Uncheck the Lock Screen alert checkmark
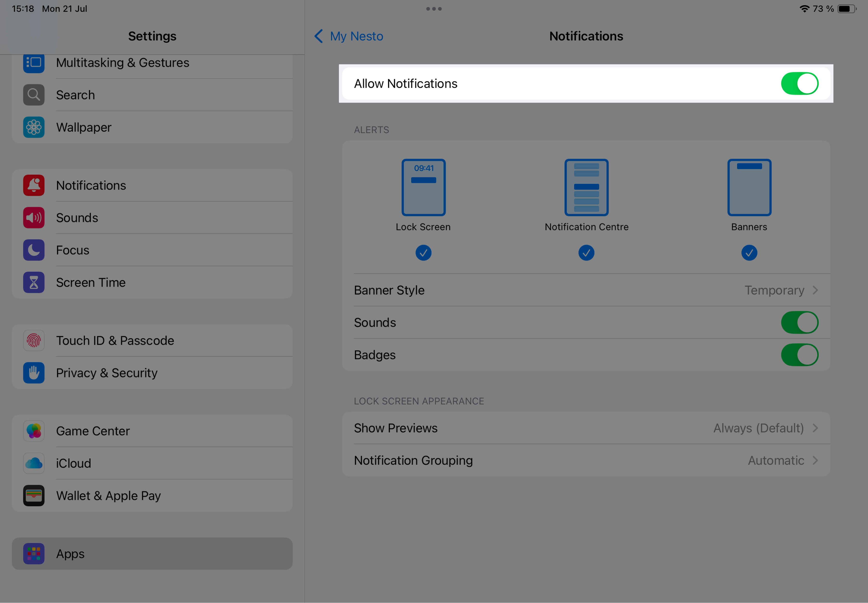 pyautogui.click(x=423, y=253)
